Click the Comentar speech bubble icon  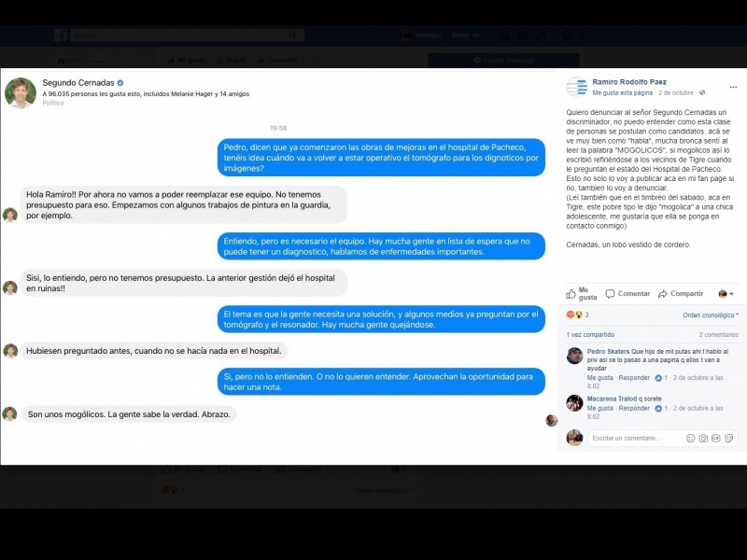point(610,294)
